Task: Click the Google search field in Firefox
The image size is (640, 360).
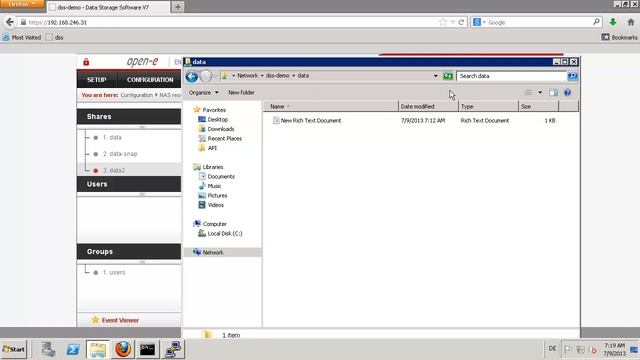Action: click(x=539, y=22)
